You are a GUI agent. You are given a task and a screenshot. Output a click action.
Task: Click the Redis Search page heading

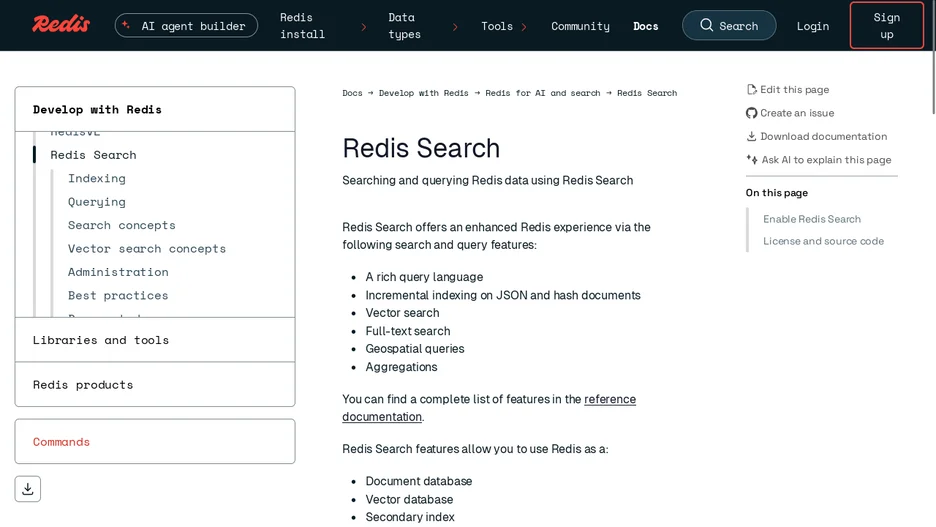click(x=421, y=148)
